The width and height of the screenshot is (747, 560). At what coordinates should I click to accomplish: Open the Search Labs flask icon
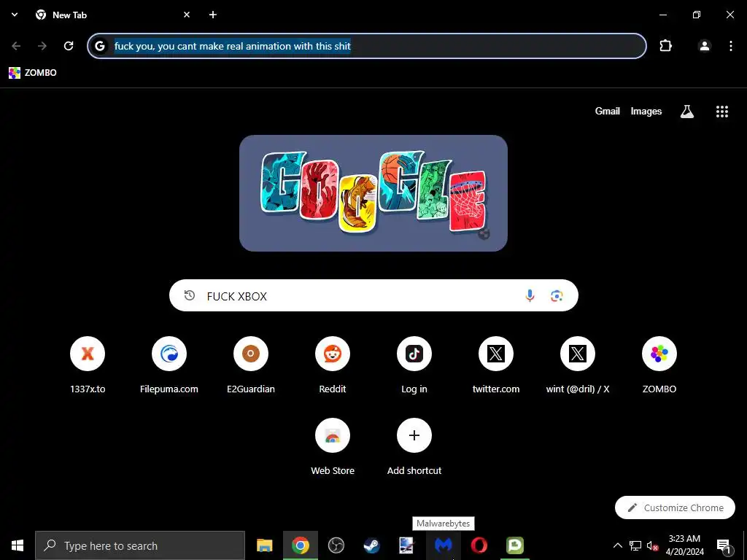(x=687, y=112)
